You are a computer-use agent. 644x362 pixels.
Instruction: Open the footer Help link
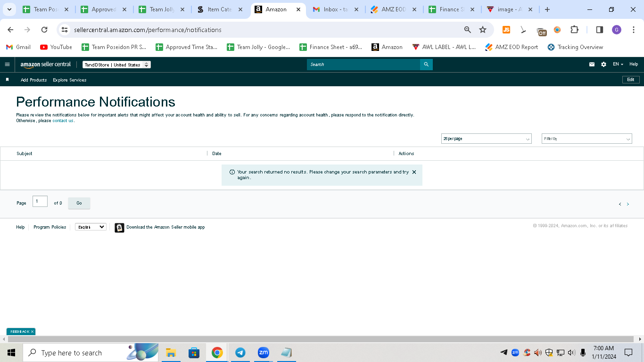click(20, 227)
